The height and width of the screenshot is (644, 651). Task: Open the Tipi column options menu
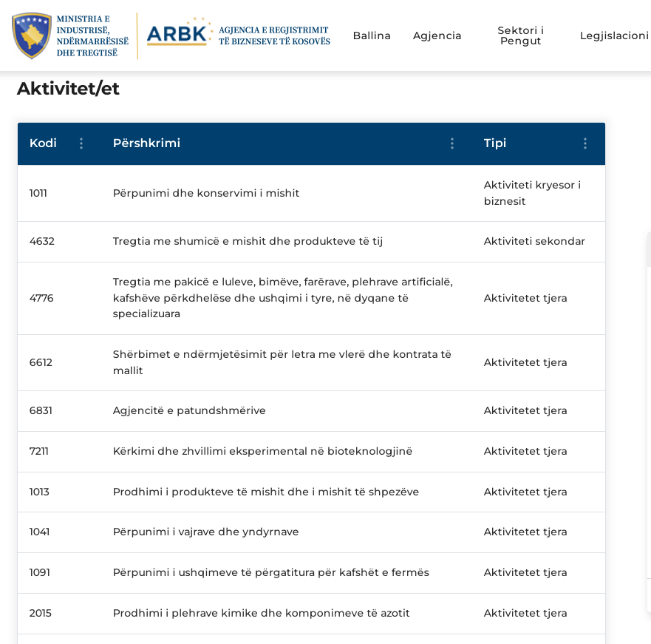pyautogui.click(x=585, y=143)
